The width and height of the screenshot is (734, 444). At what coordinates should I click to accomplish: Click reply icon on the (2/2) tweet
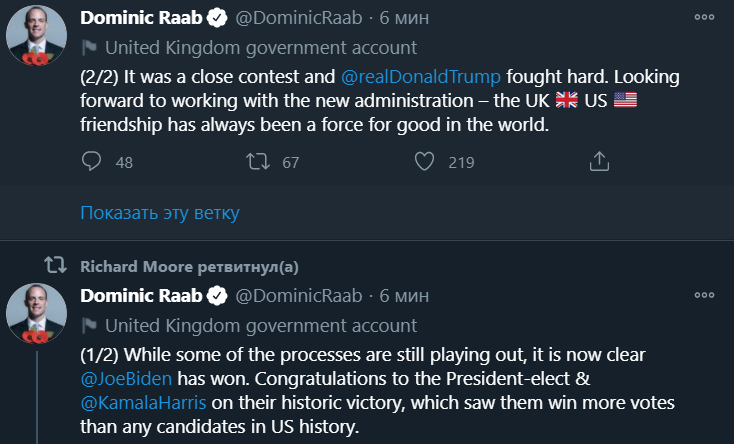pos(91,161)
